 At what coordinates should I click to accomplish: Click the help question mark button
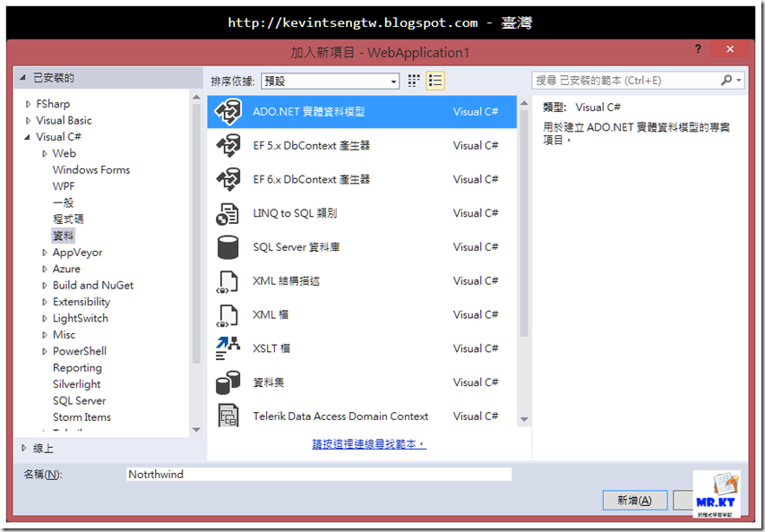pyautogui.click(x=698, y=48)
